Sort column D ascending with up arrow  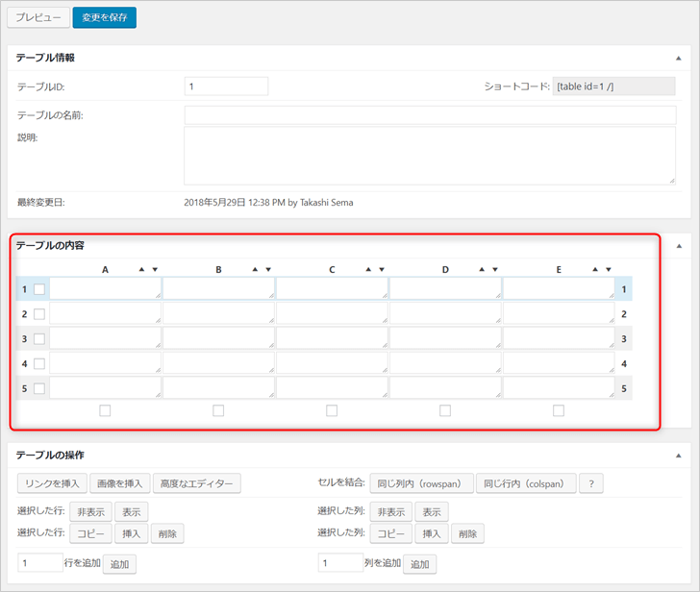click(x=483, y=270)
